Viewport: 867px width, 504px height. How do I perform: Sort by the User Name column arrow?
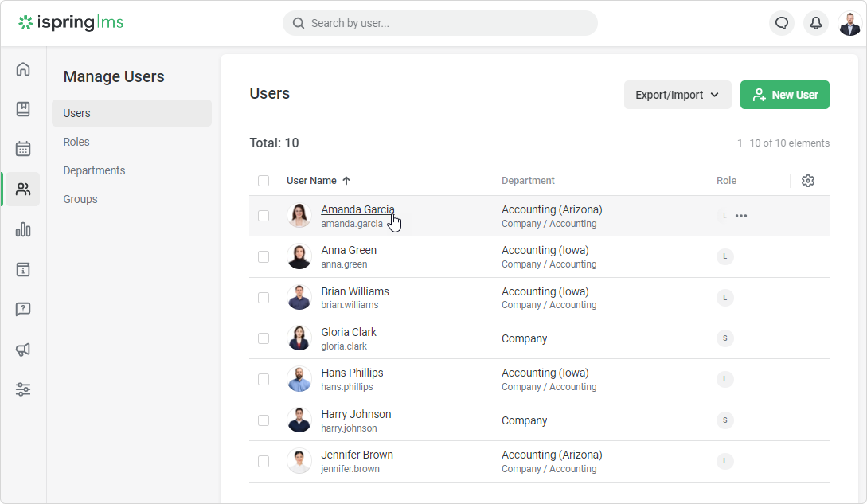point(346,181)
